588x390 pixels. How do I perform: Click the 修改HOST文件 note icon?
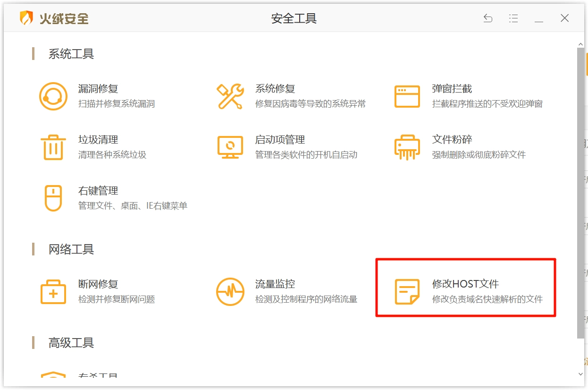407,292
